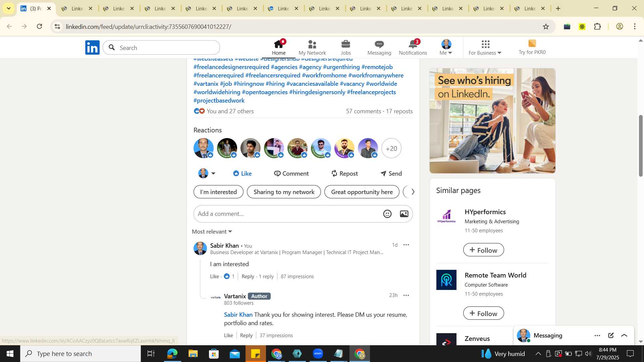Open Sabir Khan commenter profile name
The height and width of the screenshot is (362, 644).
coord(224,245)
